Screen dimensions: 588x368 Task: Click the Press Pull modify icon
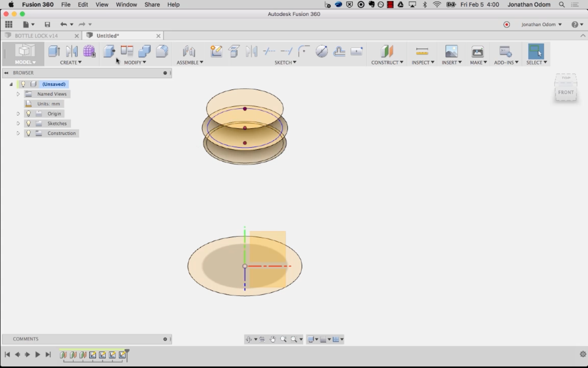pyautogui.click(x=109, y=51)
